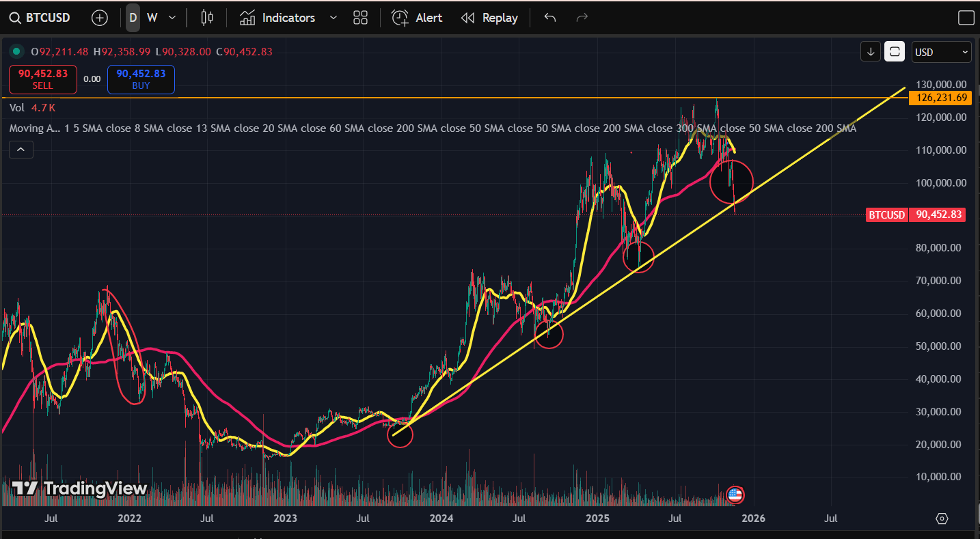This screenshot has height=539, width=980.
Task: Click the open value O92,211.48
Action: [x=59, y=51]
